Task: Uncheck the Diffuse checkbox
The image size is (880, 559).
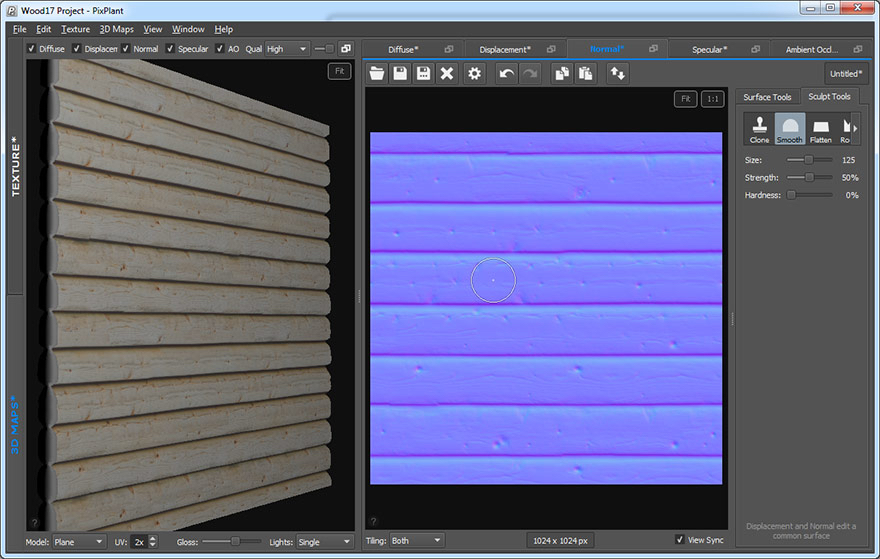Action: (x=31, y=48)
